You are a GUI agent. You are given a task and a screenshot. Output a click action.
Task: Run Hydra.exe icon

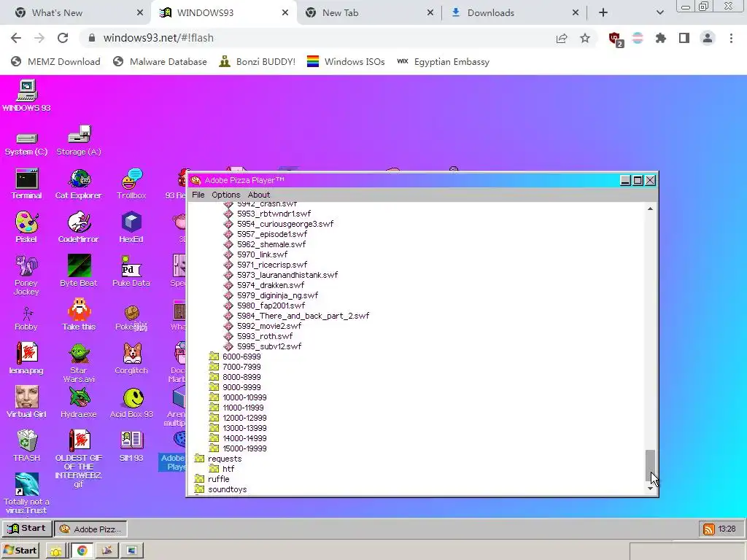(79, 402)
